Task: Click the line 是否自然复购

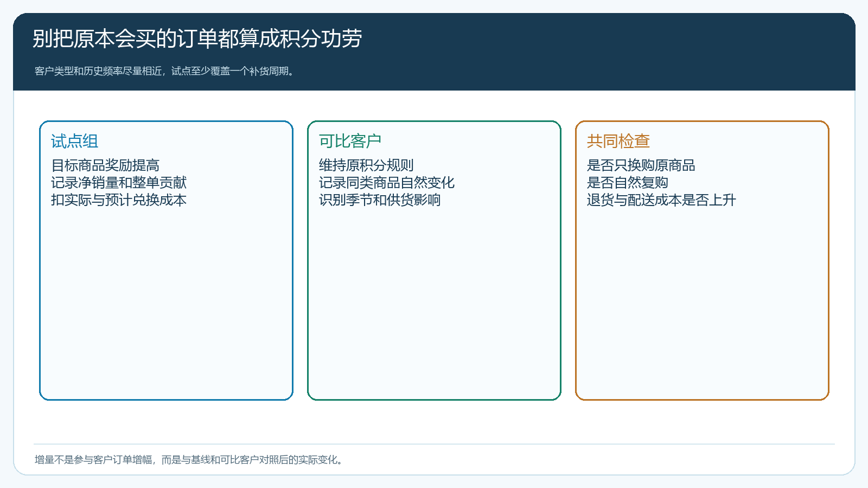Action: tap(628, 183)
